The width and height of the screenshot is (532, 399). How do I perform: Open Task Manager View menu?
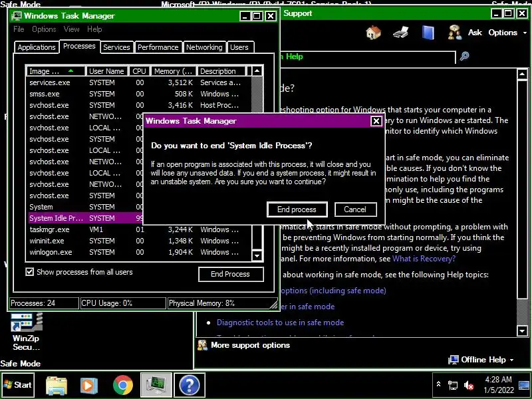pos(72,29)
